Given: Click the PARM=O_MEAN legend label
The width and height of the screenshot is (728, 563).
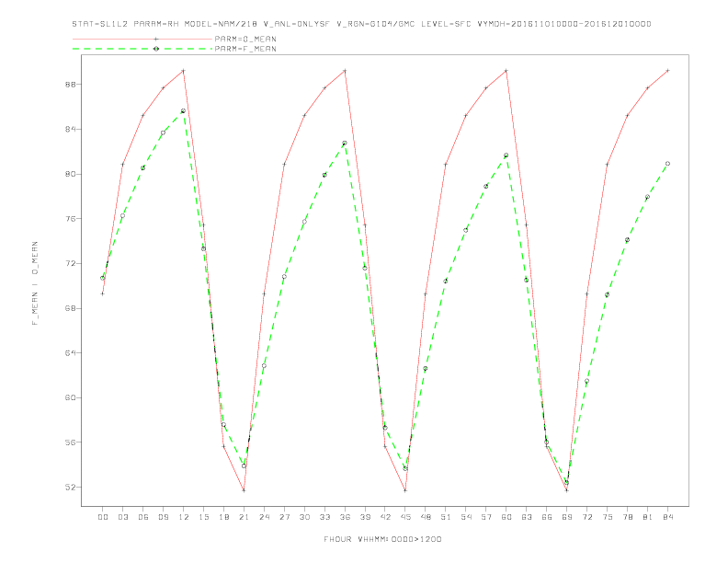Looking at the screenshot, I should [x=245, y=39].
